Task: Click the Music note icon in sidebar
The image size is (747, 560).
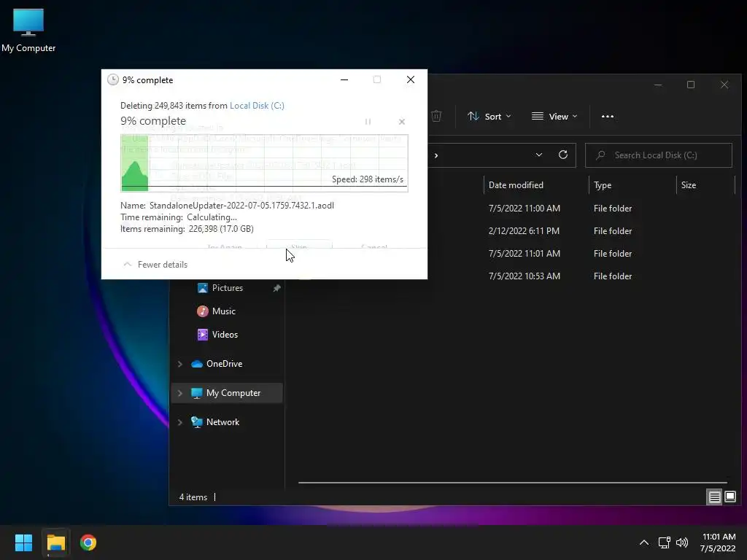Action: 203,311
